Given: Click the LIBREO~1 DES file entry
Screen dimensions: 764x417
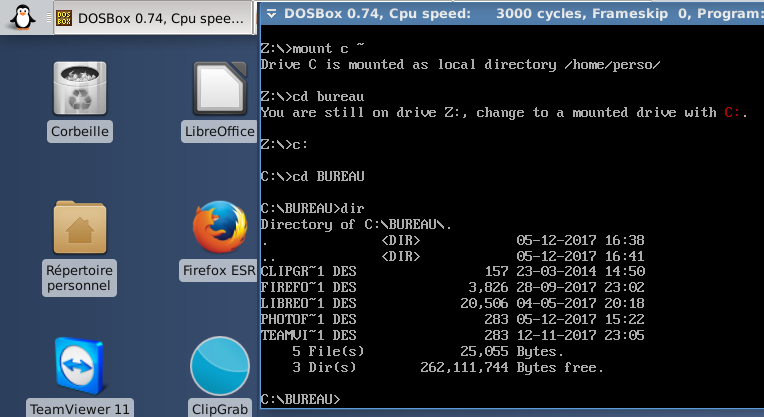Looking at the screenshot, I should tap(308, 303).
